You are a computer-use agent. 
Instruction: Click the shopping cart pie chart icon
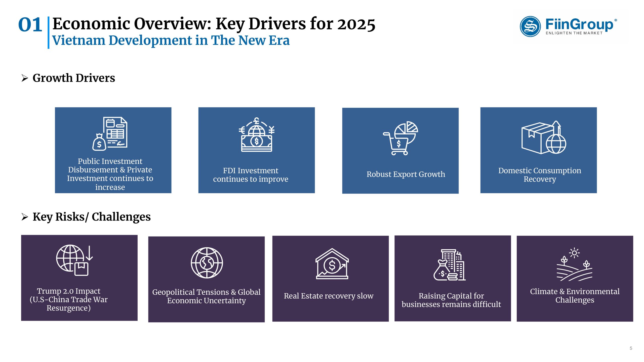tap(400, 138)
